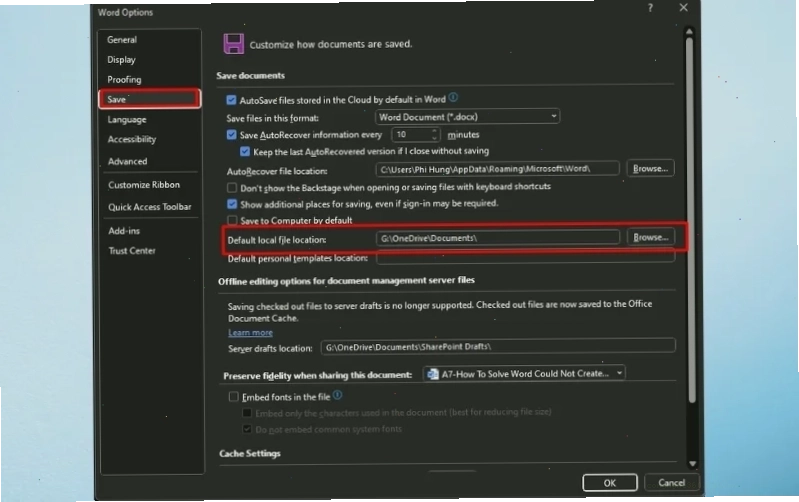Open the General options category

pyautogui.click(x=122, y=40)
